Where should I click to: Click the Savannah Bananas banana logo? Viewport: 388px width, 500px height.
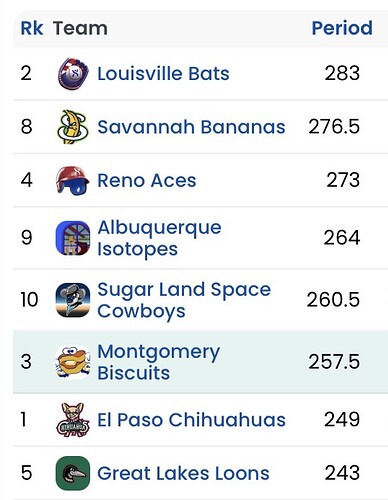73,127
